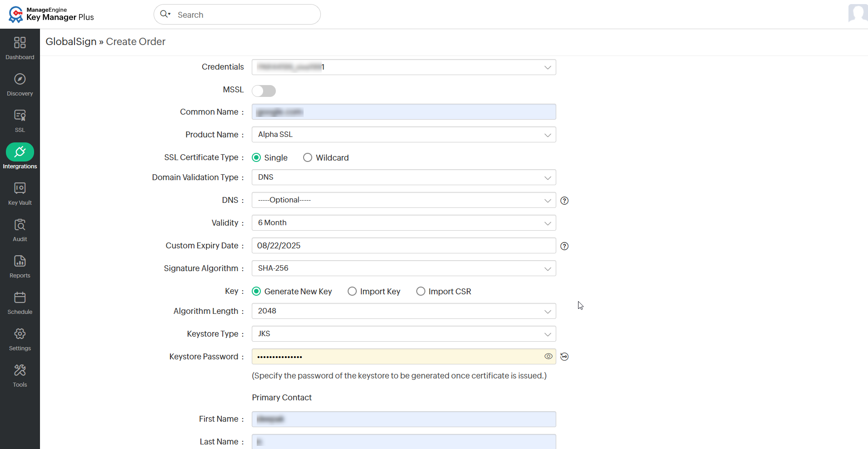Open the Key Vault module
The image size is (868, 449).
pos(20,193)
